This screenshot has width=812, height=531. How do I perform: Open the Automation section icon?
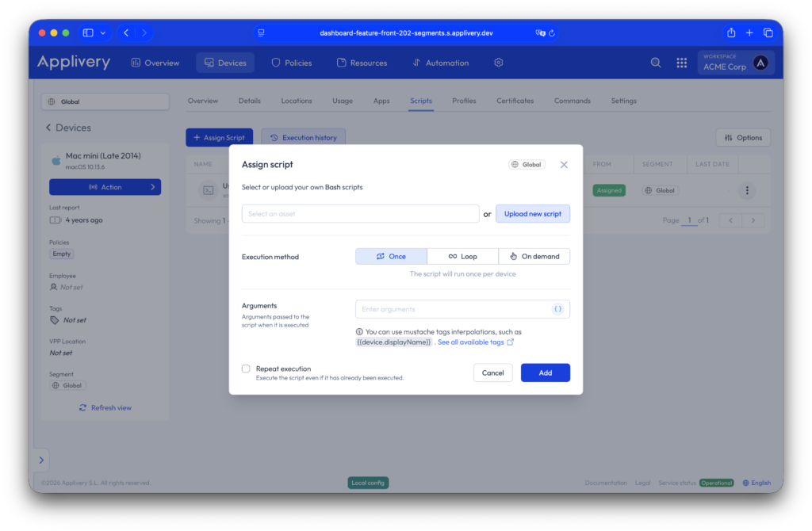click(416, 63)
